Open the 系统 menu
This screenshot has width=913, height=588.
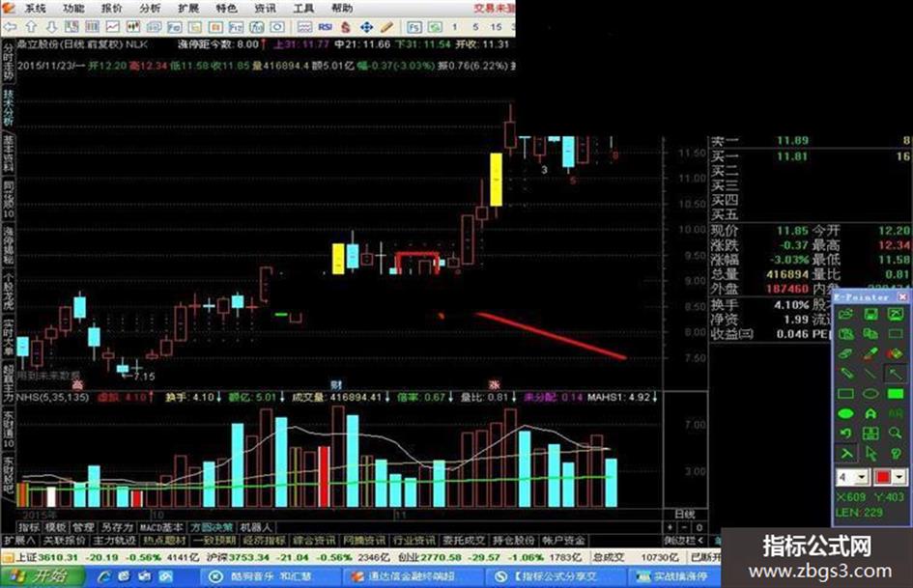tap(35, 8)
